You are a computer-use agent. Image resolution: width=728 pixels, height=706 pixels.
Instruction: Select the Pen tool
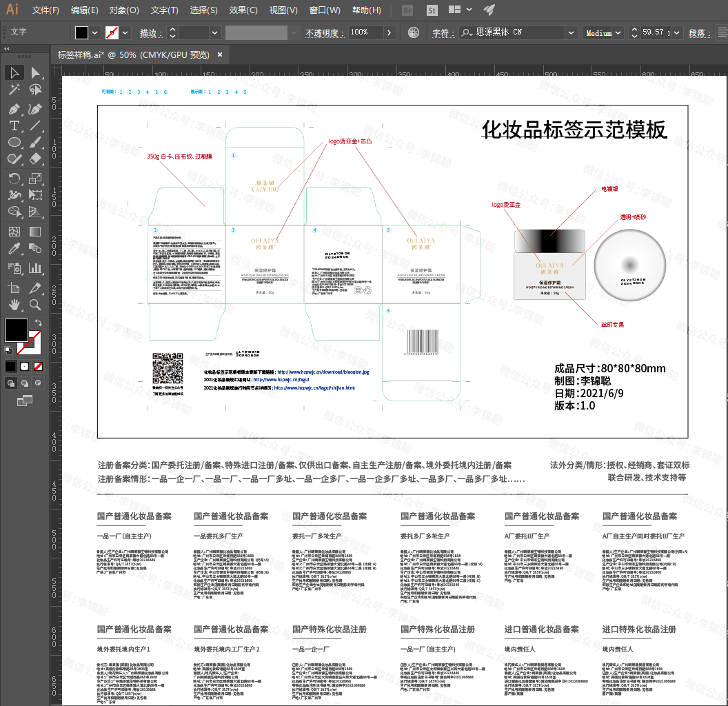tap(14, 109)
